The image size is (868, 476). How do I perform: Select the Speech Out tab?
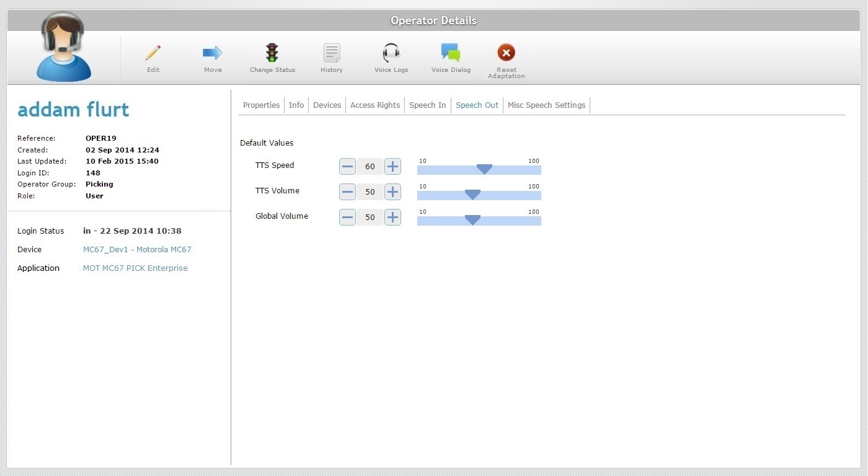tap(477, 105)
